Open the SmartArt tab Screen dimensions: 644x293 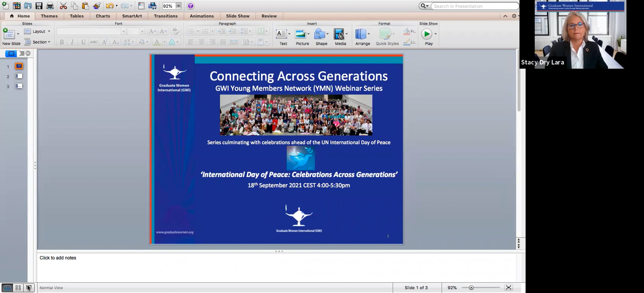pyautogui.click(x=132, y=16)
